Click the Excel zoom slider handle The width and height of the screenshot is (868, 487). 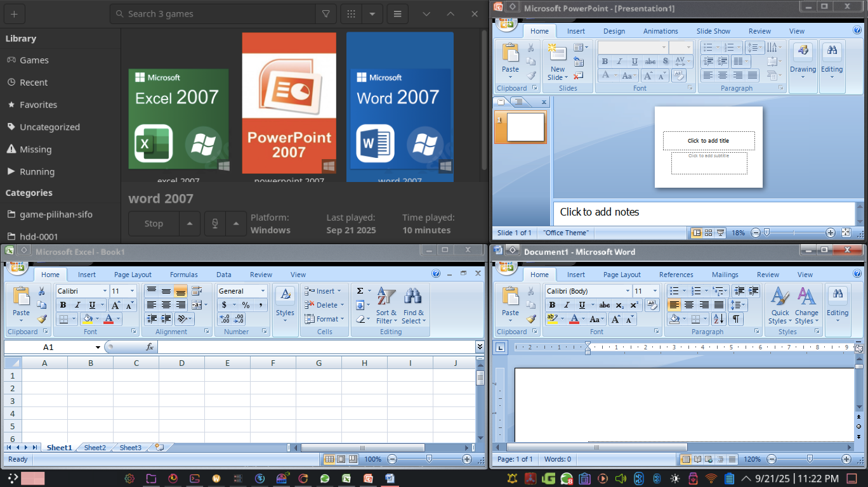coord(430,459)
